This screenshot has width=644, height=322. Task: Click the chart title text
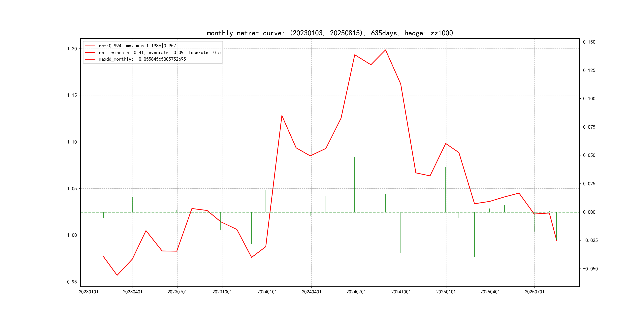[330, 33]
